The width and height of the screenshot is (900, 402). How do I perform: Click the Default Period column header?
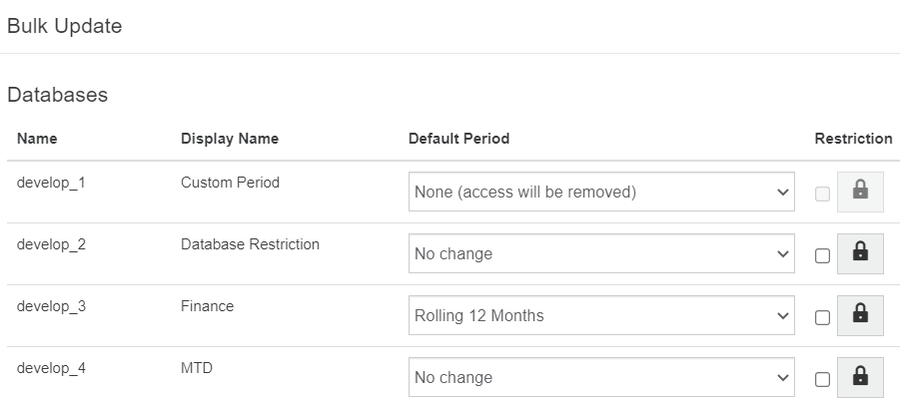click(459, 139)
